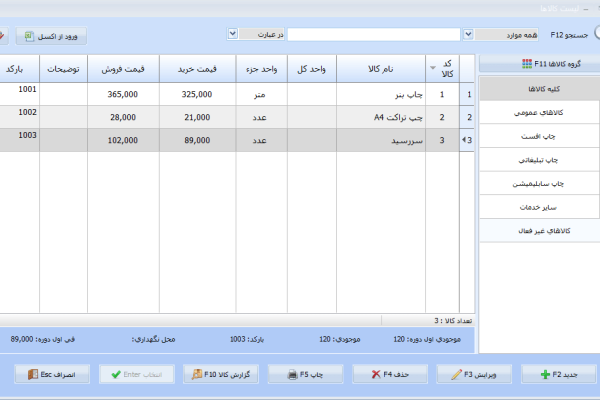Click the حذف F4 button
600x400 pixels.
pyautogui.click(x=390, y=374)
